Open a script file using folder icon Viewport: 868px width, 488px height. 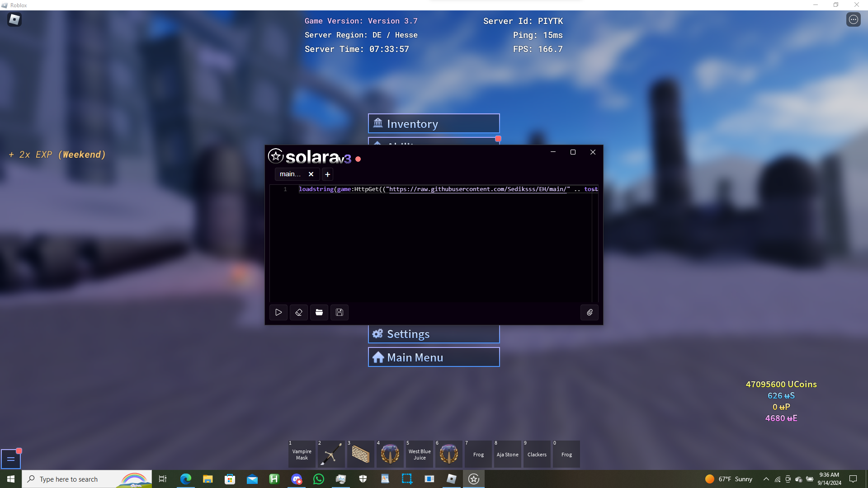point(319,312)
